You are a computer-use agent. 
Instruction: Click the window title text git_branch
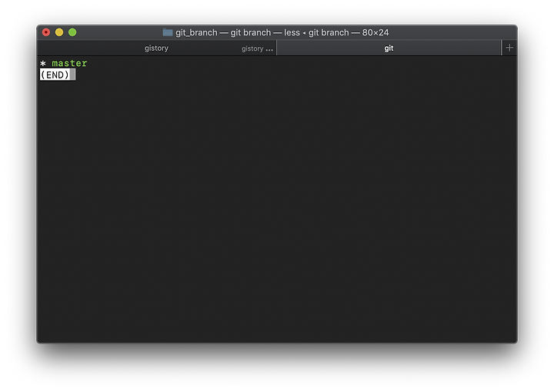pyautogui.click(x=196, y=32)
